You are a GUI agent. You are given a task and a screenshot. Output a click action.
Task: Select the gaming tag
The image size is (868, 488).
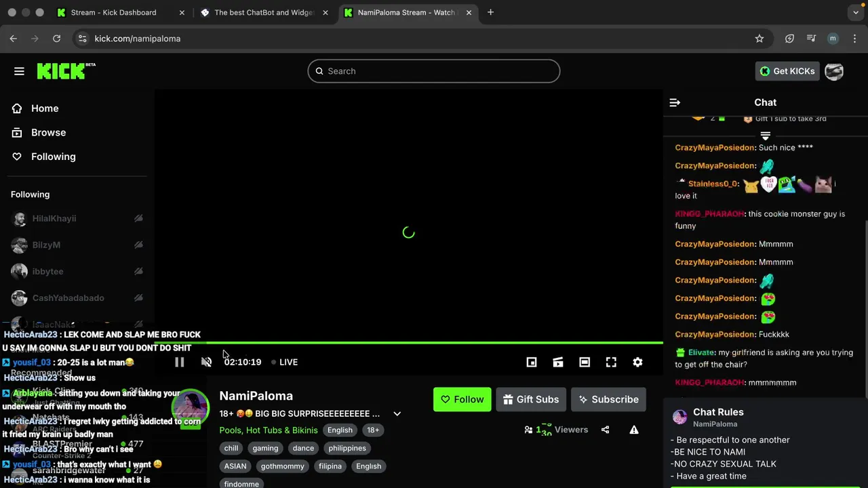coord(265,448)
